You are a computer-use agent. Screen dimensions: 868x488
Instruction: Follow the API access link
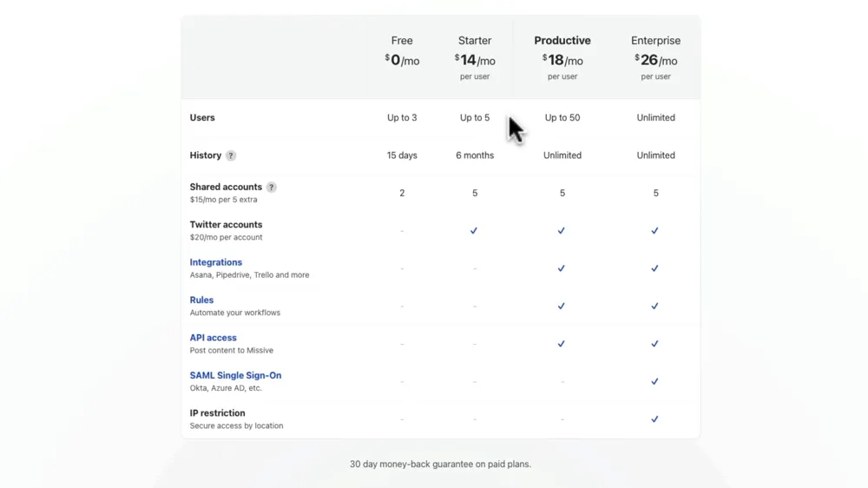213,338
